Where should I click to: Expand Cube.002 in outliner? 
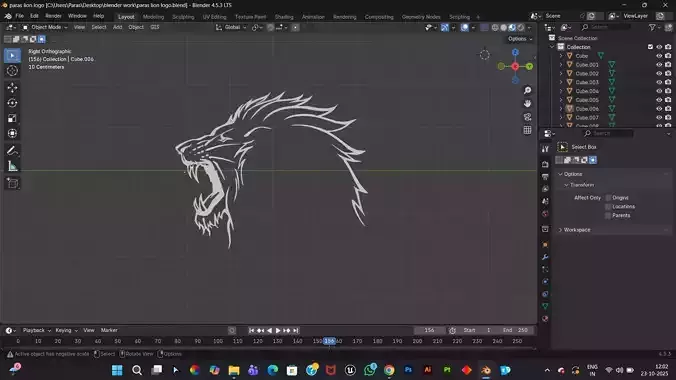[561, 74]
